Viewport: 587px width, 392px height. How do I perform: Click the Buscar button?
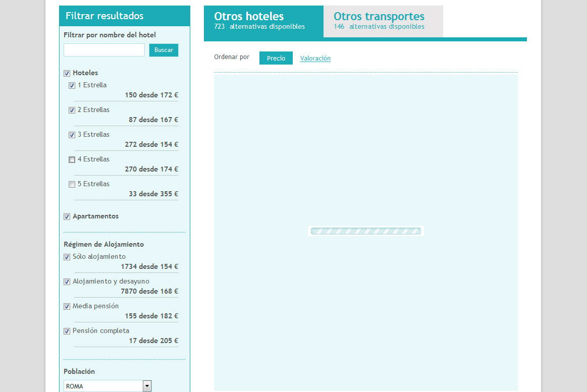coord(164,50)
